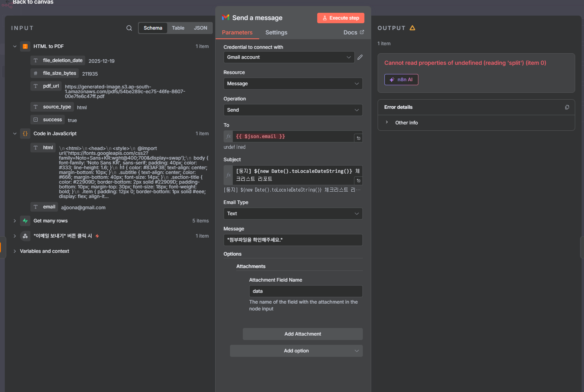
Task: Select the Parameters tab
Action: [237, 32]
